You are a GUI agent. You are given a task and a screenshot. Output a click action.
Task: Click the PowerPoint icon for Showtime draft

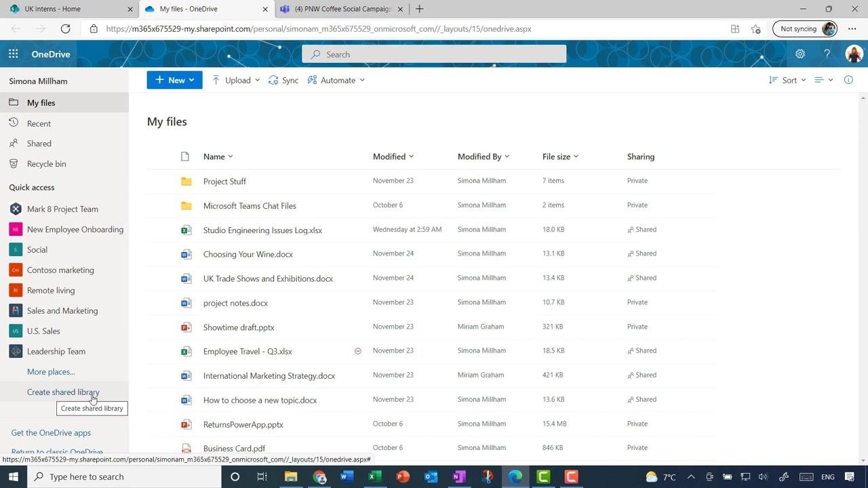pos(186,327)
